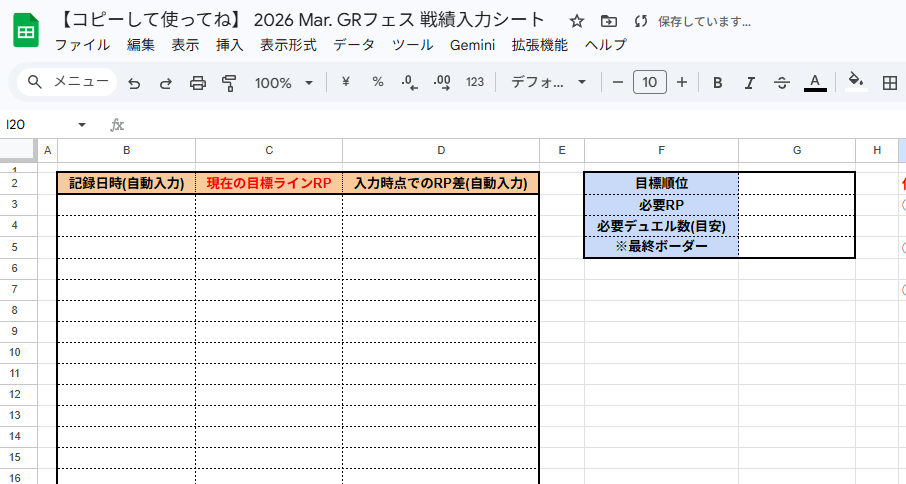Viewport: 906px width, 484px height.
Task: Open the 表示 menu
Action: point(185,45)
